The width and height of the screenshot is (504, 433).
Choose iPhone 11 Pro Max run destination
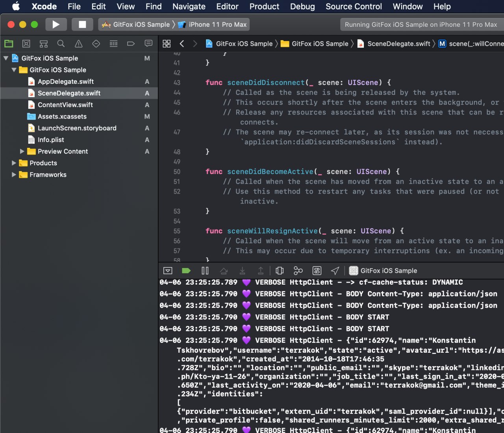pyautogui.click(x=213, y=24)
